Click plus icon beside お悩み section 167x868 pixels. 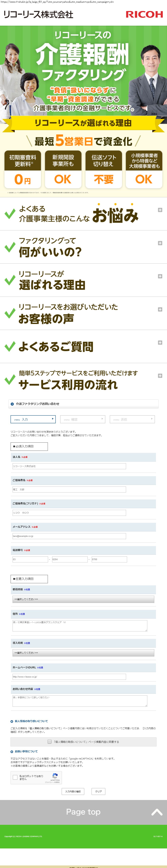[x=160, y=210]
